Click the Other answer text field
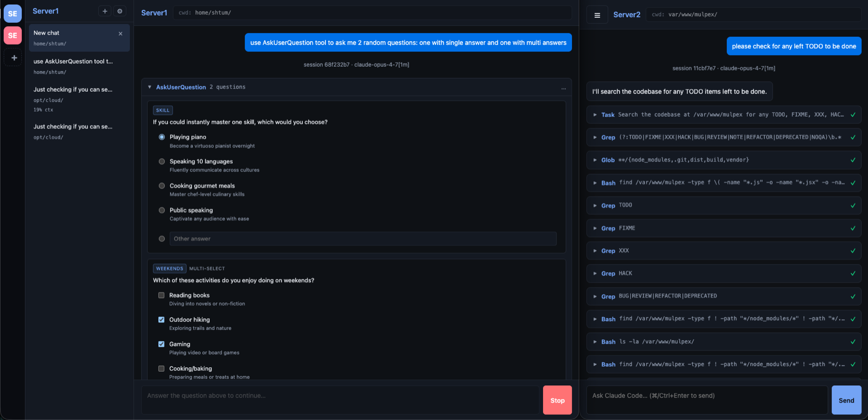This screenshot has width=868, height=420. pos(363,239)
